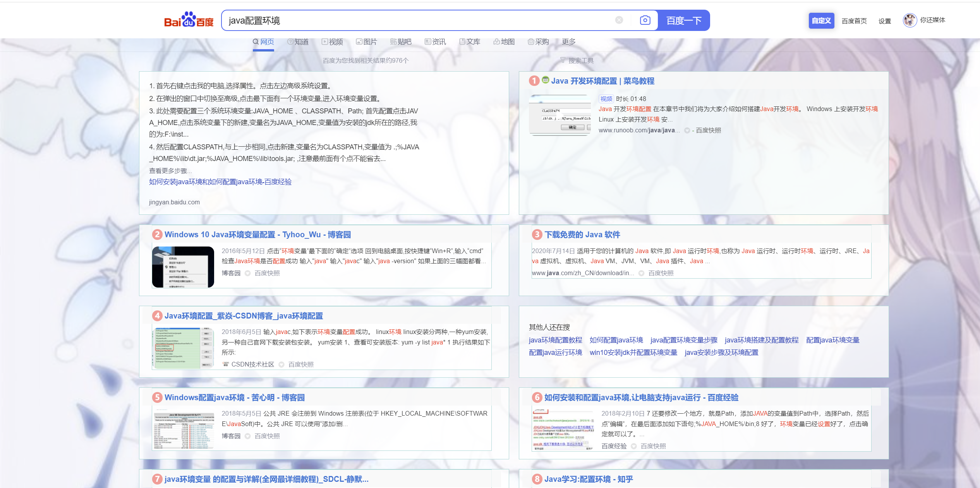
Task: Click the 自定义 button
Action: (x=821, y=21)
